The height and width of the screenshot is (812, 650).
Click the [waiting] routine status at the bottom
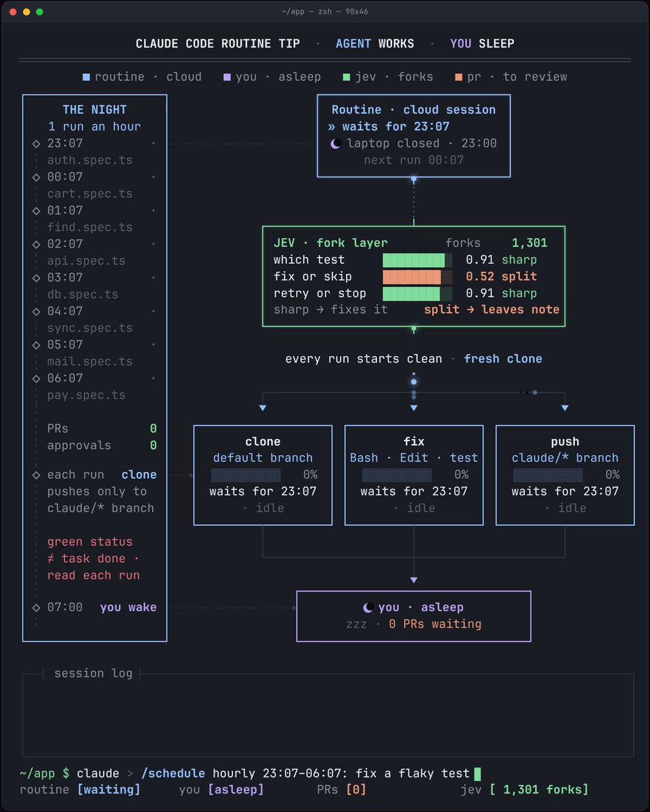(x=109, y=790)
